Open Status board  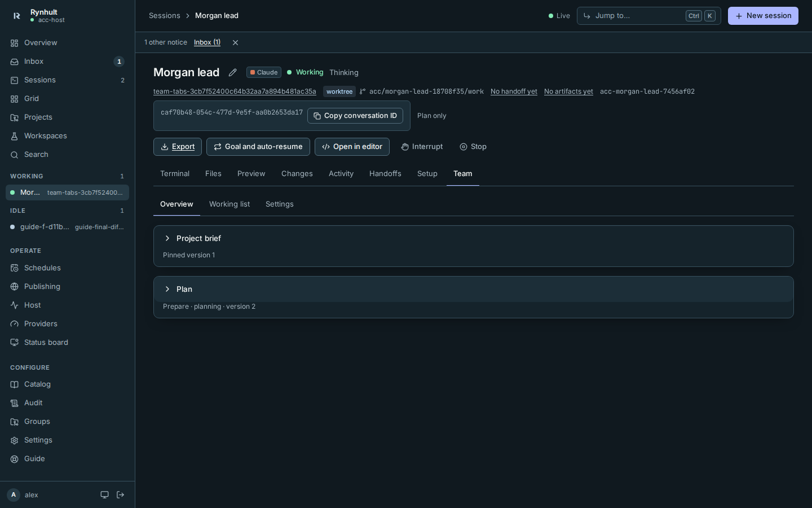[x=67, y=343]
